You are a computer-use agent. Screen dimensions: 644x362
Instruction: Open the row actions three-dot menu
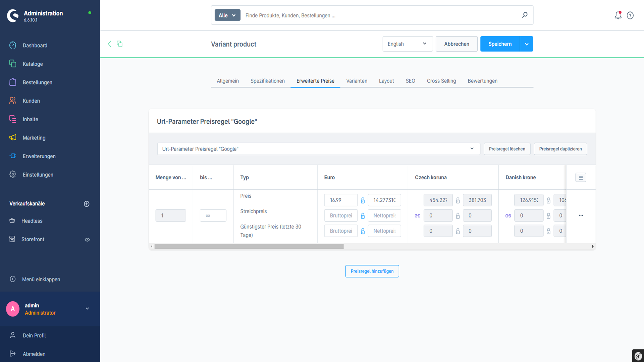[x=581, y=216]
